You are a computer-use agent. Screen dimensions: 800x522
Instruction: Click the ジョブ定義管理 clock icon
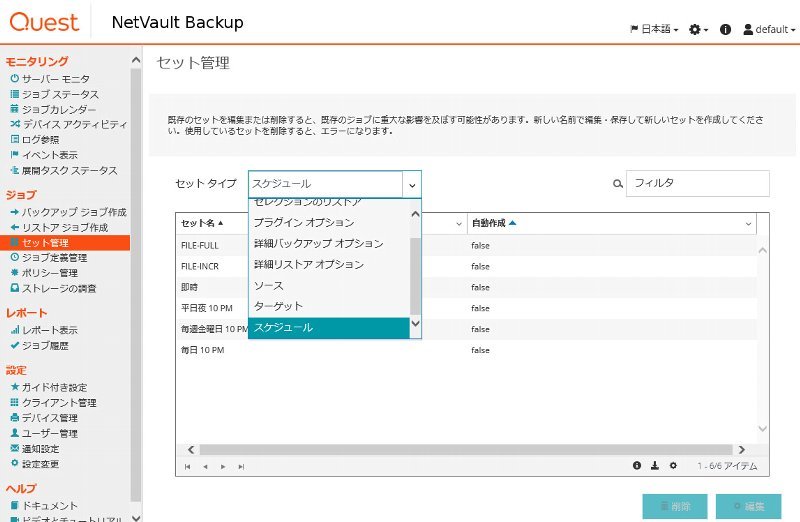[14, 257]
